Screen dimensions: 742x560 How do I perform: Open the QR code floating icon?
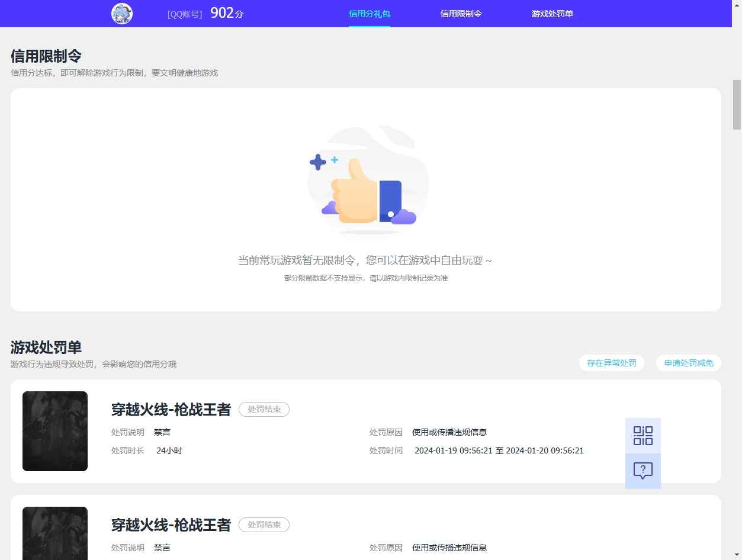click(x=643, y=436)
